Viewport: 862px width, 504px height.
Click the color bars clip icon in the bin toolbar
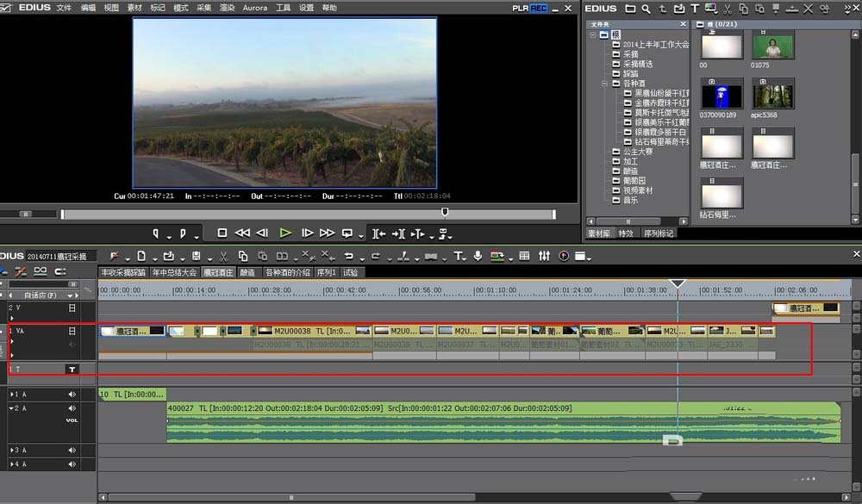[x=711, y=9]
